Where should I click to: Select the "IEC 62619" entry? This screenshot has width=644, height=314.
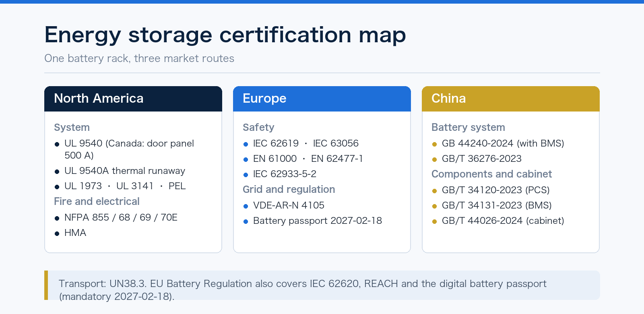pos(276,143)
